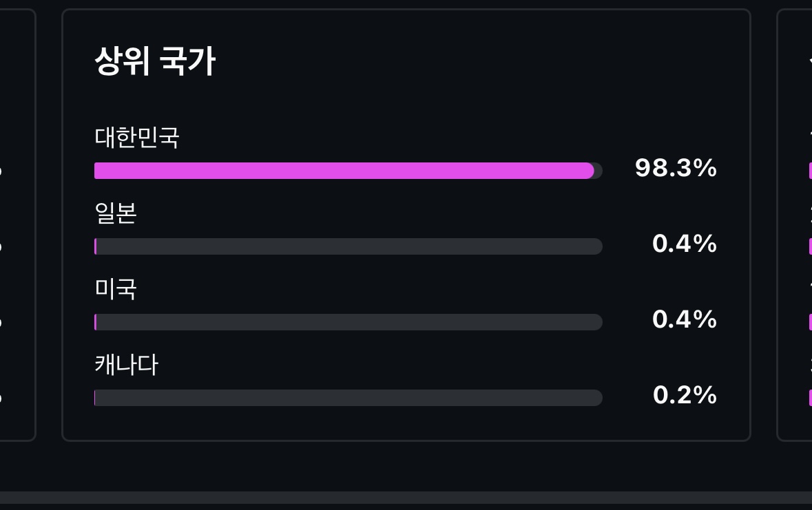Click the unfilled gray end of 대한민국's bar
The image size is (812, 510).
coord(598,171)
